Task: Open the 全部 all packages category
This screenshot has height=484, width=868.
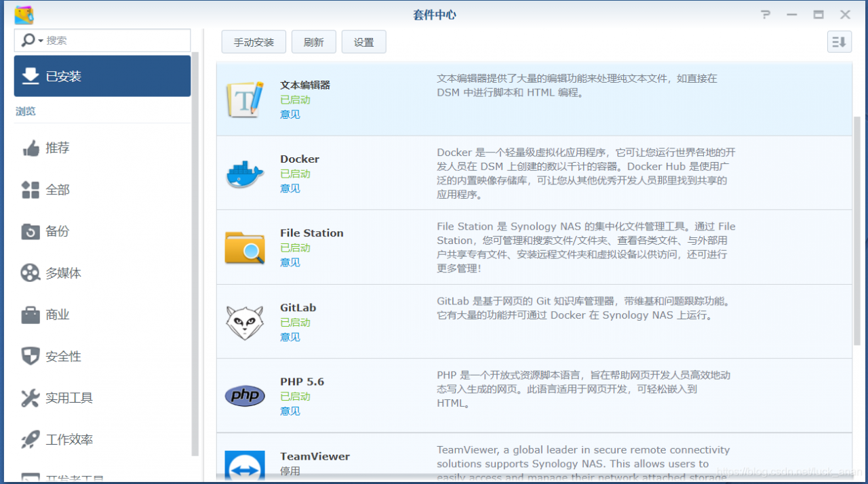Action: 102,190
